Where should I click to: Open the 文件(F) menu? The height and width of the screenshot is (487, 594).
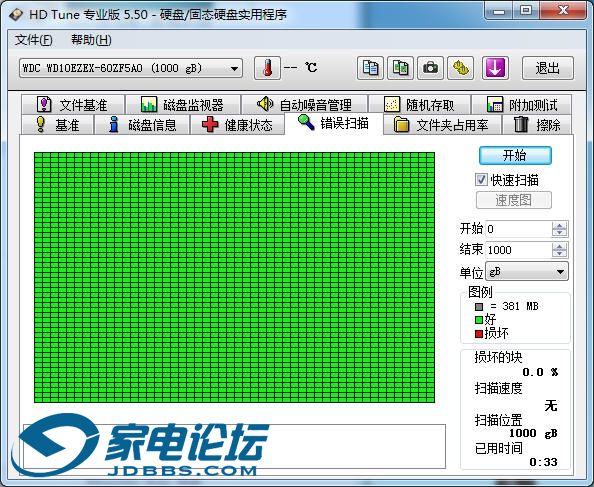click(33, 40)
